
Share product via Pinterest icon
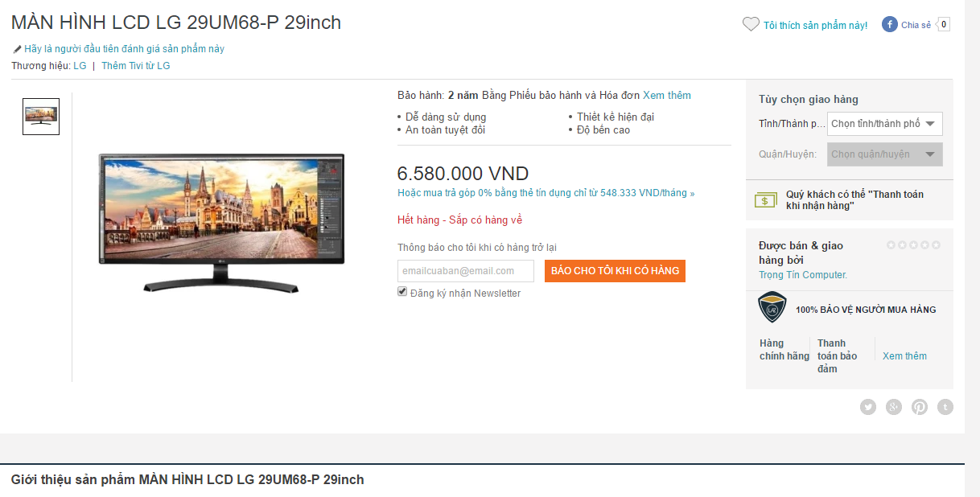pyautogui.click(x=920, y=407)
